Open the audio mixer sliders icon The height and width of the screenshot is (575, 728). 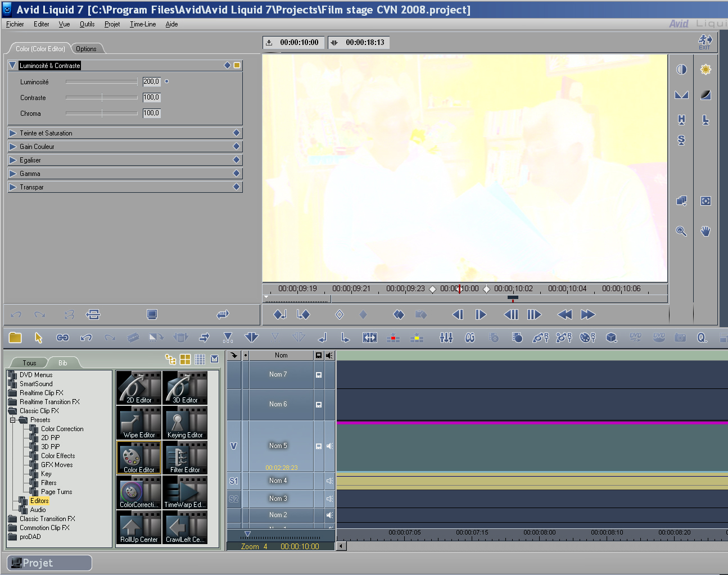446,337
